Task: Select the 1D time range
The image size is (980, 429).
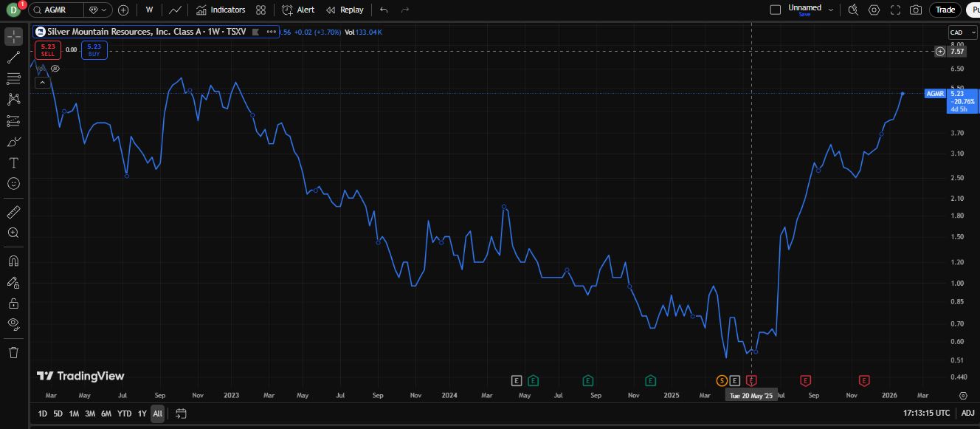Action: pyautogui.click(x=43, y=413)
